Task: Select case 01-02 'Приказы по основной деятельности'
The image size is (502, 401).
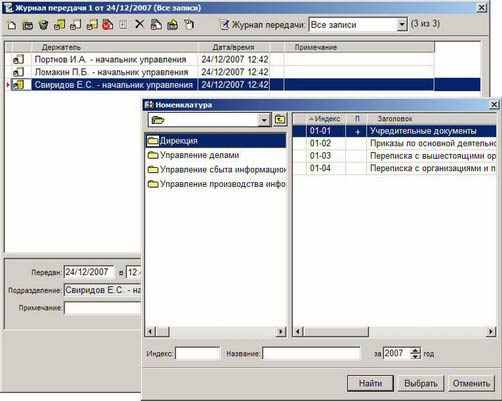Action: click(394, 143)
